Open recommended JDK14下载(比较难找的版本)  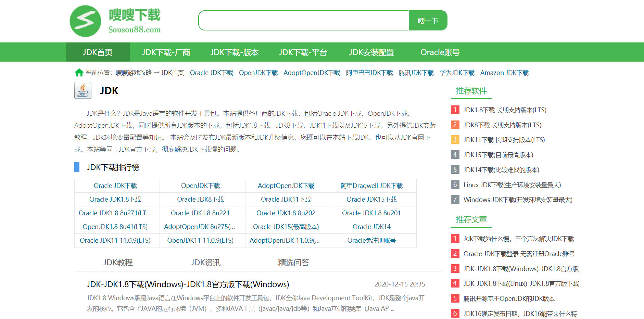click(501, 170)
